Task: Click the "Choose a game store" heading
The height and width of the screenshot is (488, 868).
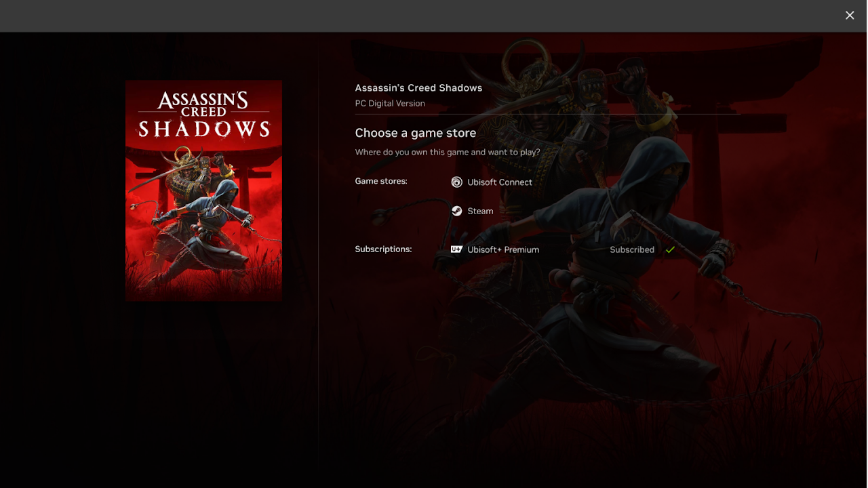Action: pyautogui.click(x=416, y=133)
